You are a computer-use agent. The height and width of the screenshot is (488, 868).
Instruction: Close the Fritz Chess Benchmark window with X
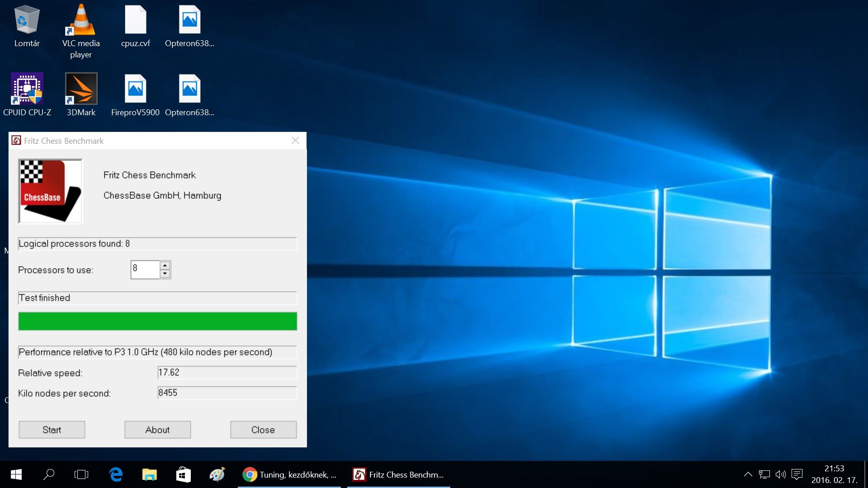(295, 141)
